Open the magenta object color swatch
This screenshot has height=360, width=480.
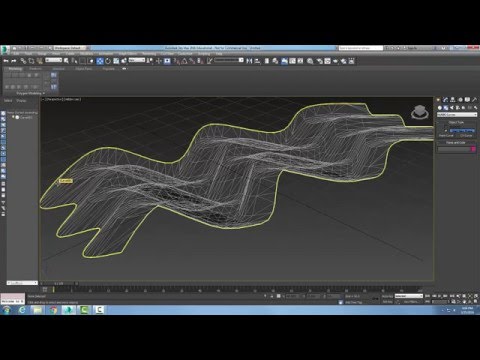pyautogui.click(x=473, y=149)
